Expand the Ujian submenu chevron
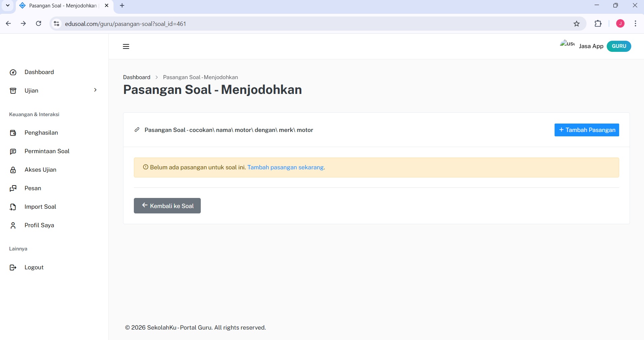Viewport: 644px width, 340px height. point(96,90)
